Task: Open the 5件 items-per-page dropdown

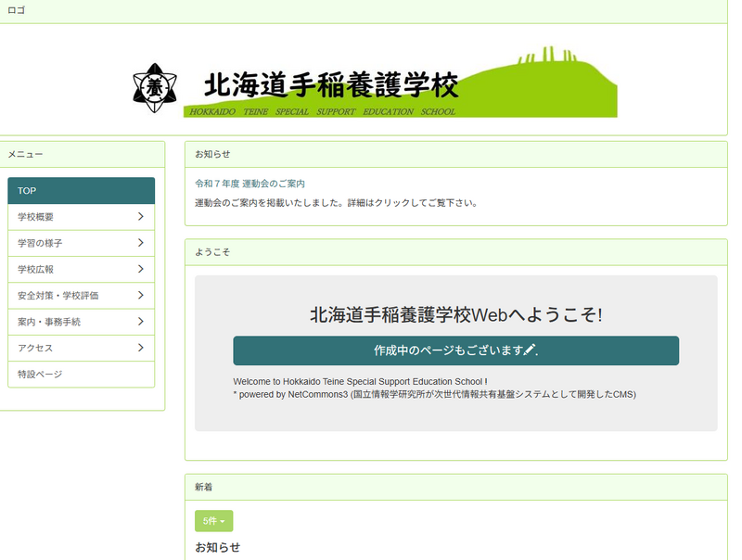Action: tap(214, 521)
